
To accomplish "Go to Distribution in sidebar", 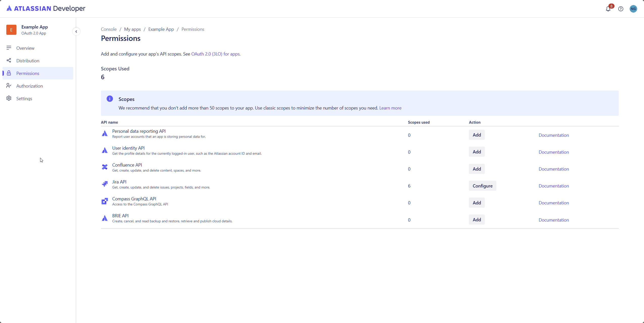I will (28, 61).
